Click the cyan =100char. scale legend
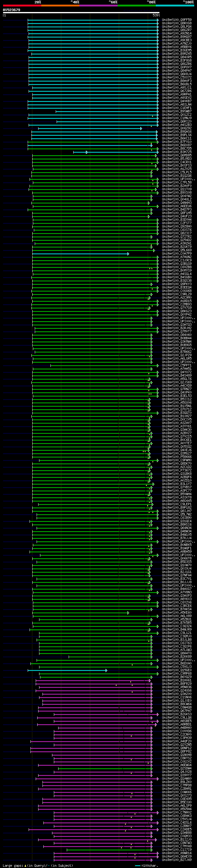197x868 pixels. (x=147, y=865)
